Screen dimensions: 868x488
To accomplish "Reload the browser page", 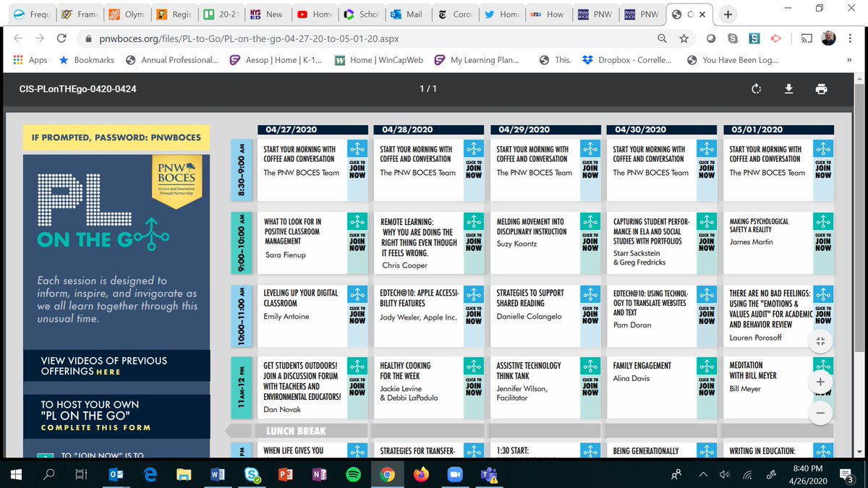I will click(62, 38).
